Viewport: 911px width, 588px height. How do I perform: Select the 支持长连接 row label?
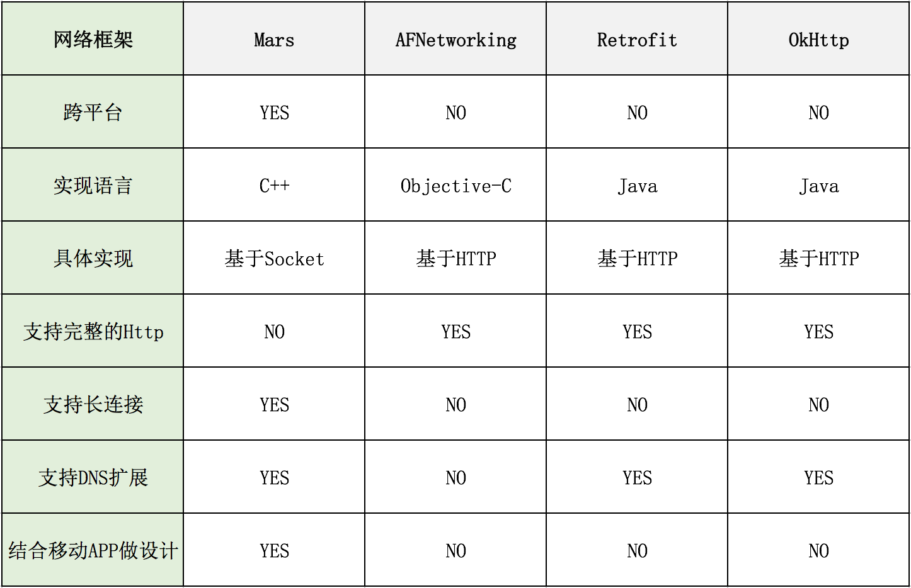[93, 404]
